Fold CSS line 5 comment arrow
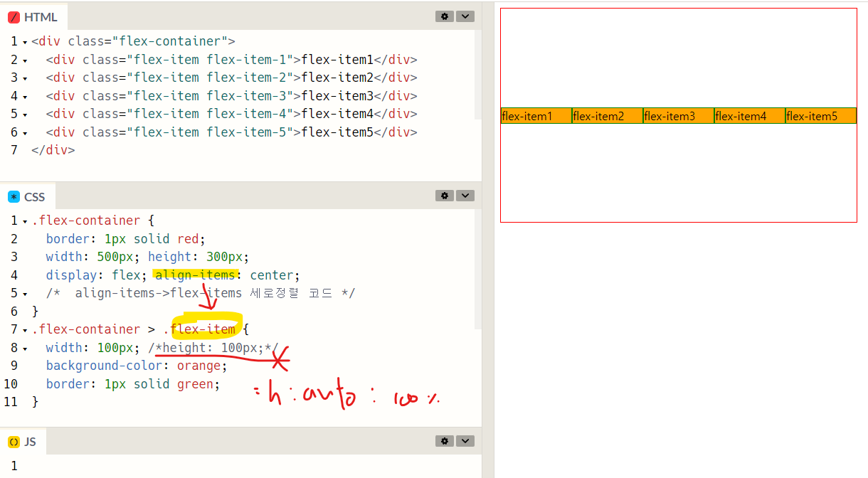The image size is (868, 478). point(25,294)
